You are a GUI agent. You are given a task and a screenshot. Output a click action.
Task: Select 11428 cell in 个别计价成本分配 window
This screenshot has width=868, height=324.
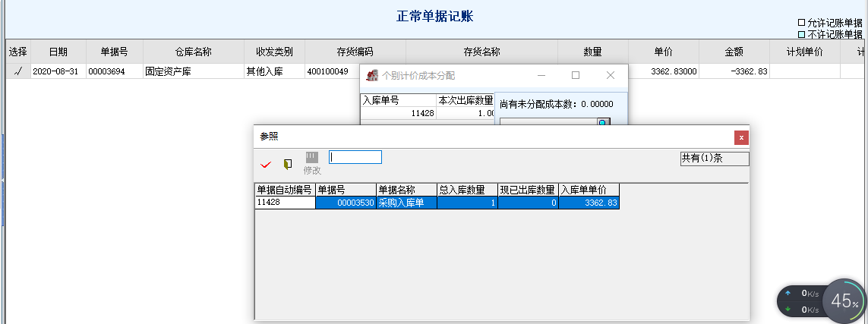coord(399,113)
